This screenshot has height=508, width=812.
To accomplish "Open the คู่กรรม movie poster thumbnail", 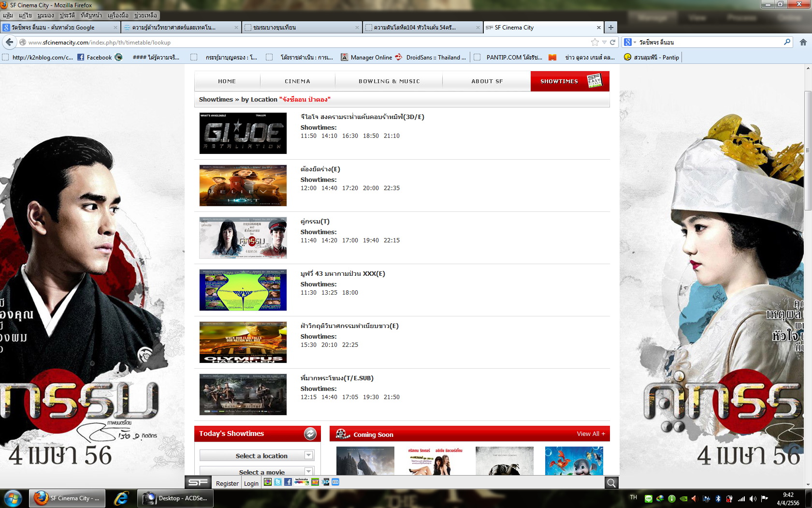I will 243,238.
